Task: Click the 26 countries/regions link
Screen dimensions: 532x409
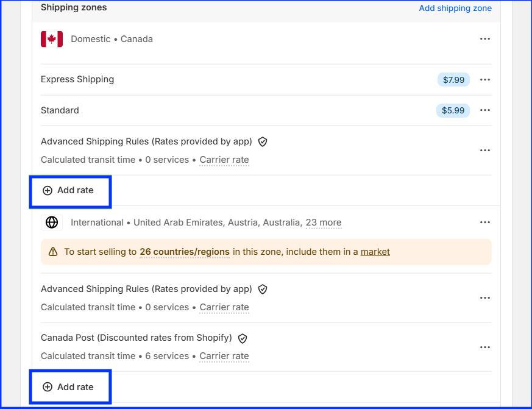Action: coord(184,251)
